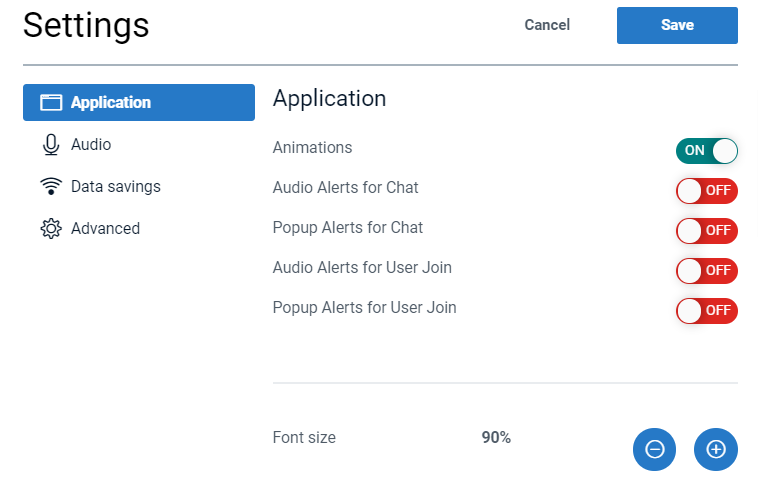The image size is (758, 483).
Task: Save the settings changes
Action: (677, 26)
